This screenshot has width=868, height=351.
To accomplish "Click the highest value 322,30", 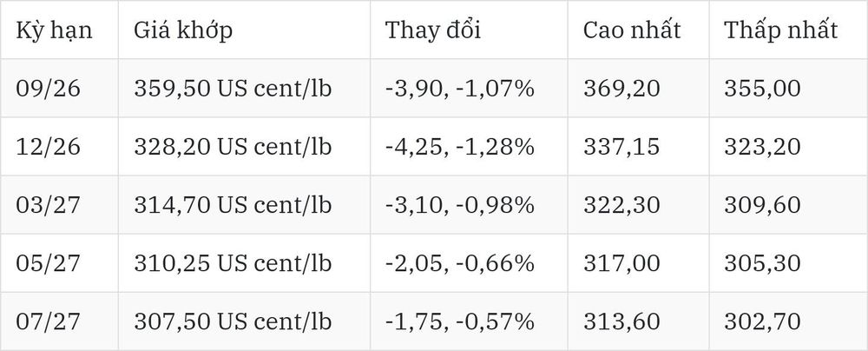I will click(621, 205).
